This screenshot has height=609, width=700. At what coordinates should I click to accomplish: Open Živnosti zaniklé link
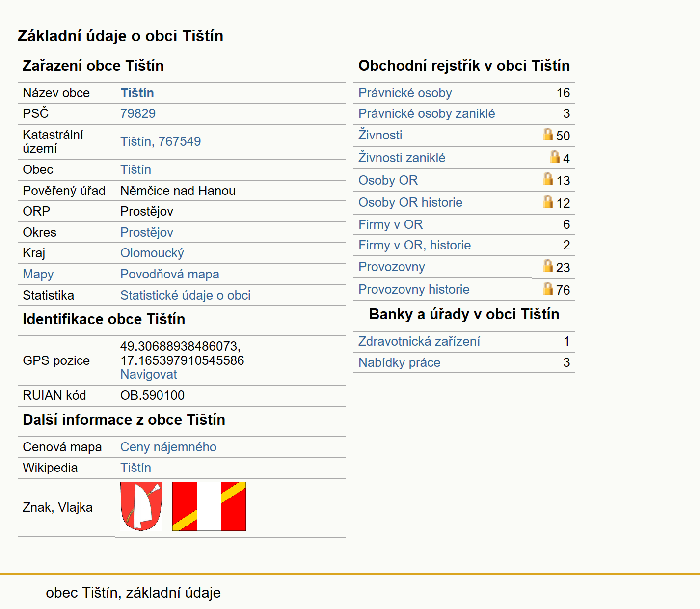(402, 158)
